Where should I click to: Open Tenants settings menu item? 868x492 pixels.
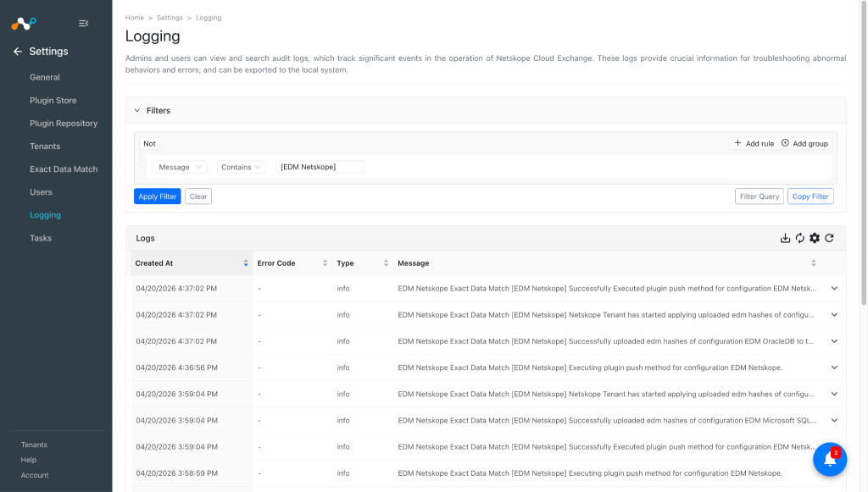[x=45, y=146]
